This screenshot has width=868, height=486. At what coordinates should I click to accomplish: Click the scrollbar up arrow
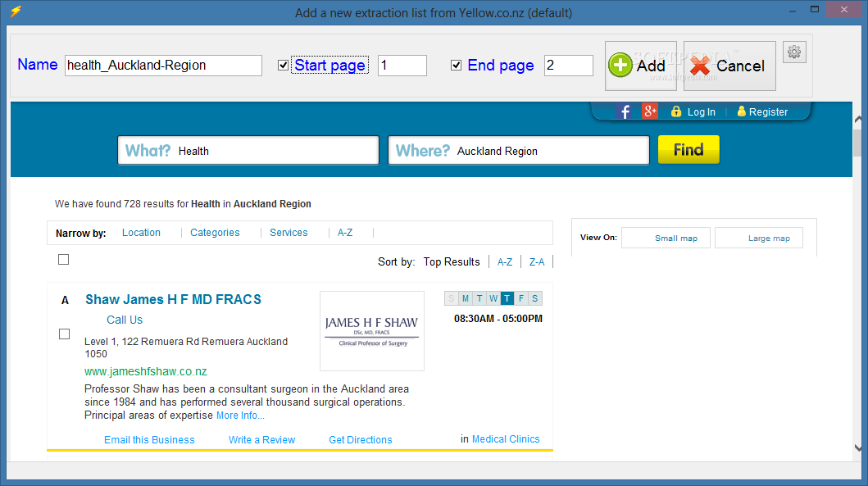click(x=858, y=119)
